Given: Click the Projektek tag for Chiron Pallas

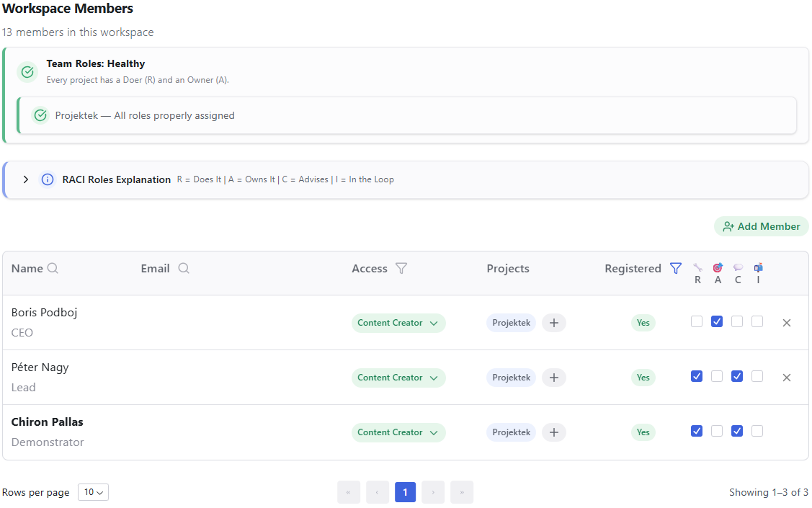Looking at the screenshot, I should click(x=511, y=432).
